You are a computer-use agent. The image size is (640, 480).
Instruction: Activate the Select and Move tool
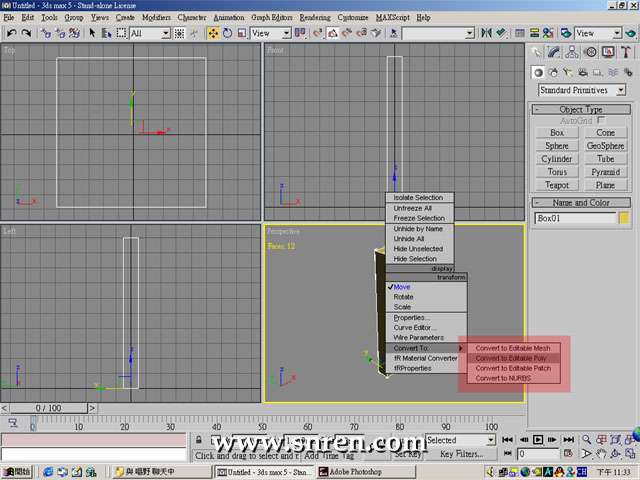tap(213, 33)
